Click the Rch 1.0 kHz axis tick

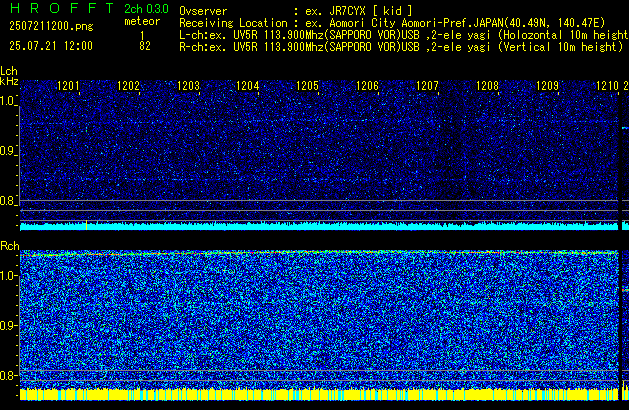pos(8,276)
